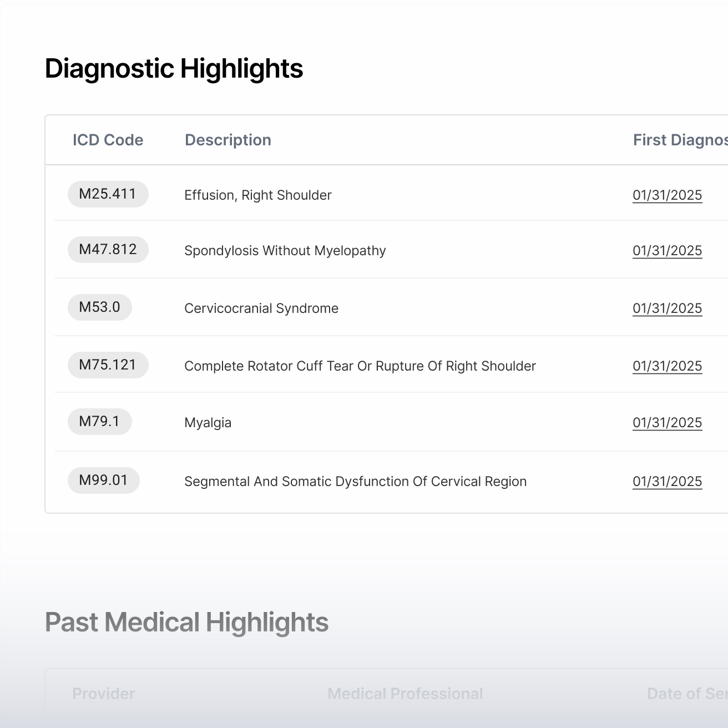Click the M99.01 ICD code badge
The image size is (728, 728).
pos(103,481)
